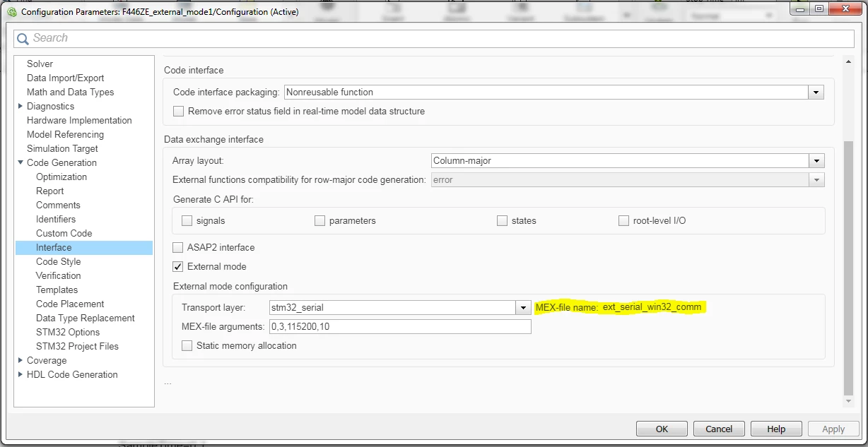
Task: Click the Apply button
Action: (833, 429)
